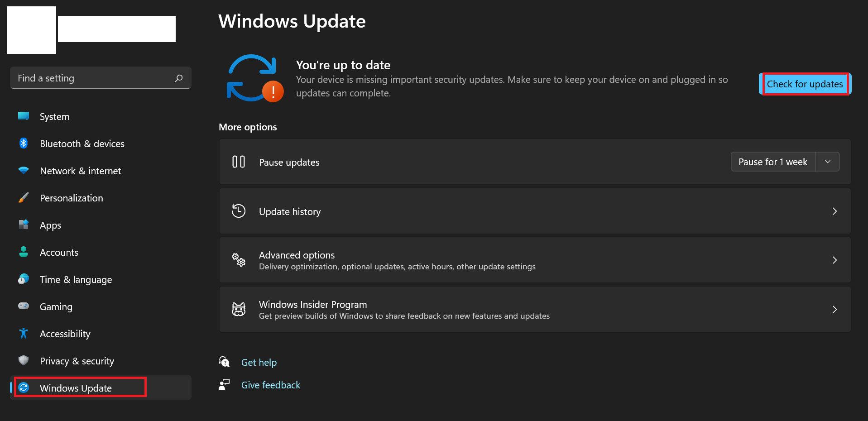Open the Get help link
This screenshot has width=868, height=421.
259,362
